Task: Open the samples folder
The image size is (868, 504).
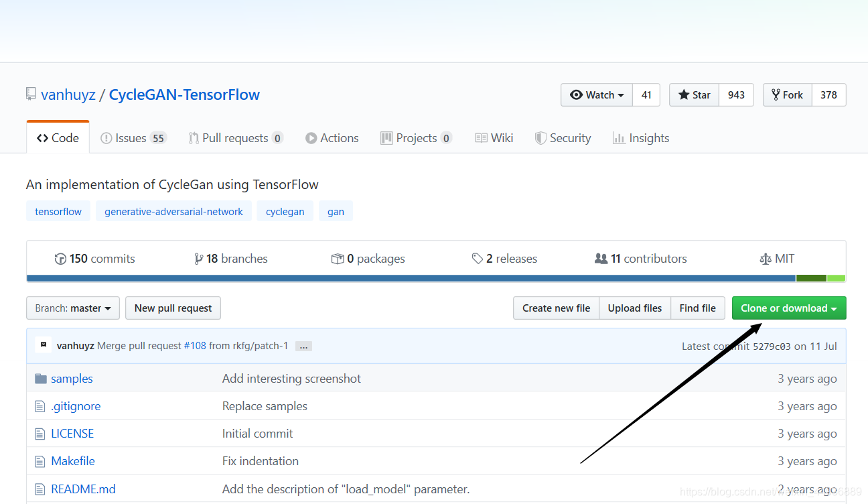Action: click(x=72, y=379)
